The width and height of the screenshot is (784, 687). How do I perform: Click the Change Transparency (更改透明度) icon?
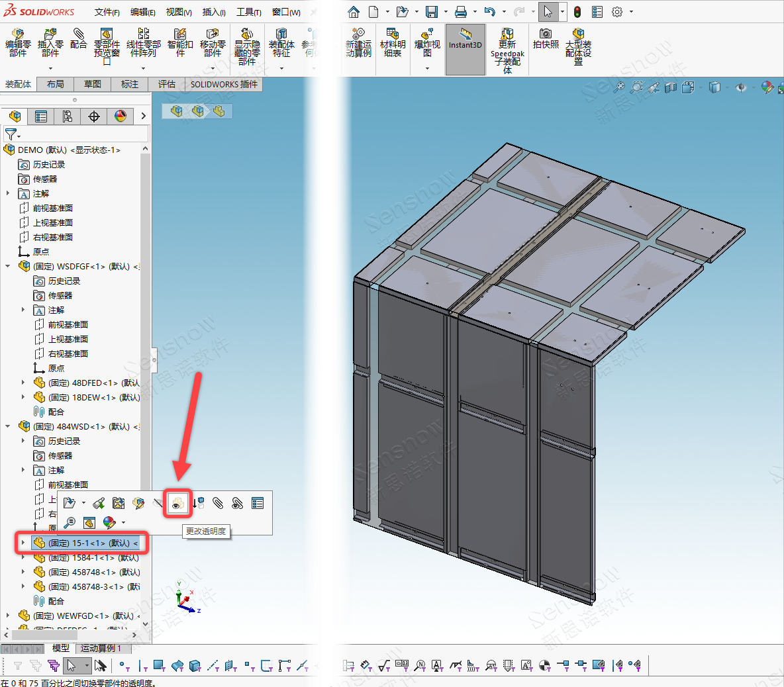177,504
